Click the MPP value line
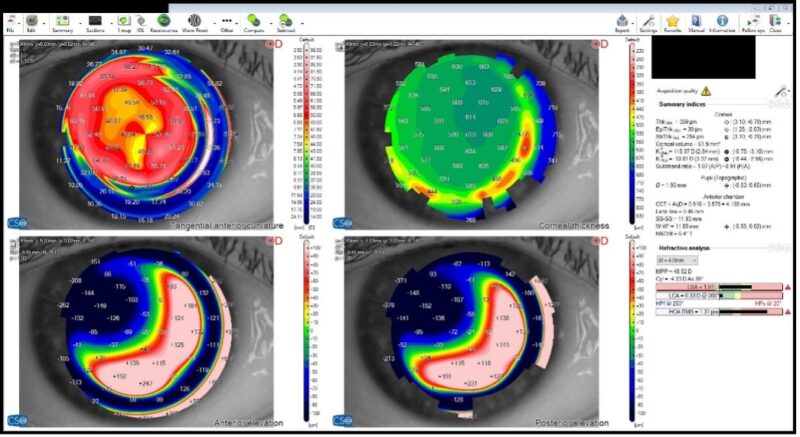Image resolution: width=800 pixels, height=437 pixels. coord(673,272)
